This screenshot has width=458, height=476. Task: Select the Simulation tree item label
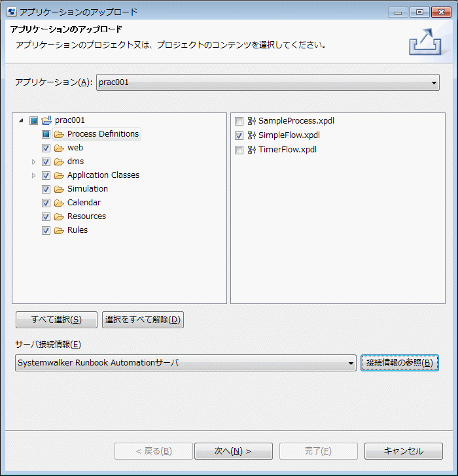pos(88,189)
